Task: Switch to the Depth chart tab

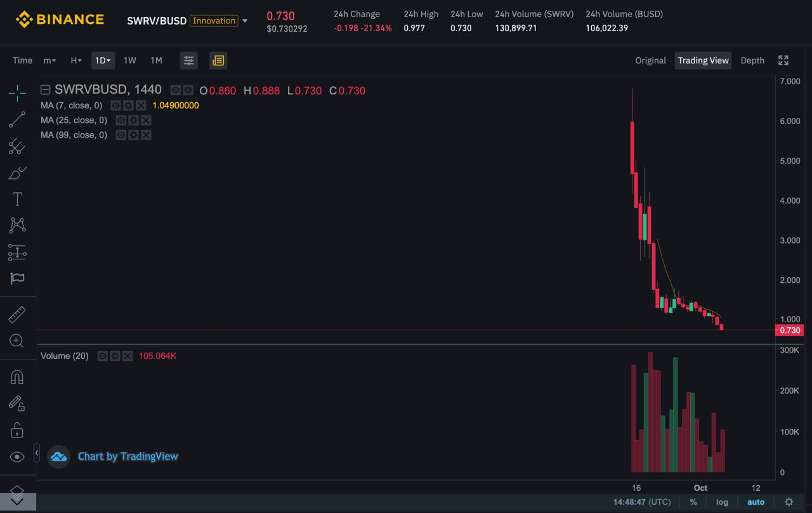Action: (x=752, y=60)
